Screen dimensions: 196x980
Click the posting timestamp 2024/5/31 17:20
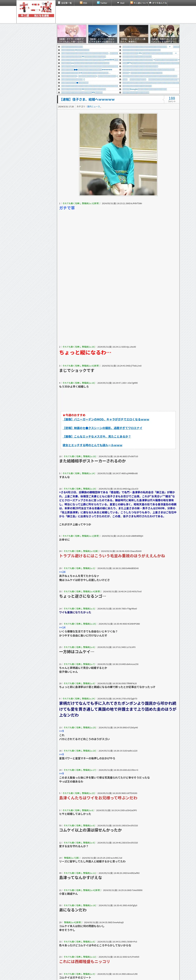tap(66, 106)
